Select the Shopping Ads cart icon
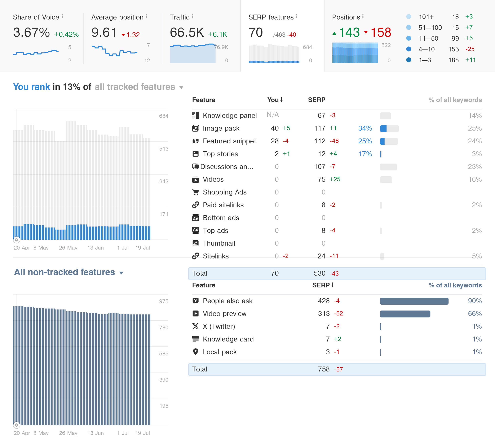Viewport: 495px width, 448px height. (196, 192)
